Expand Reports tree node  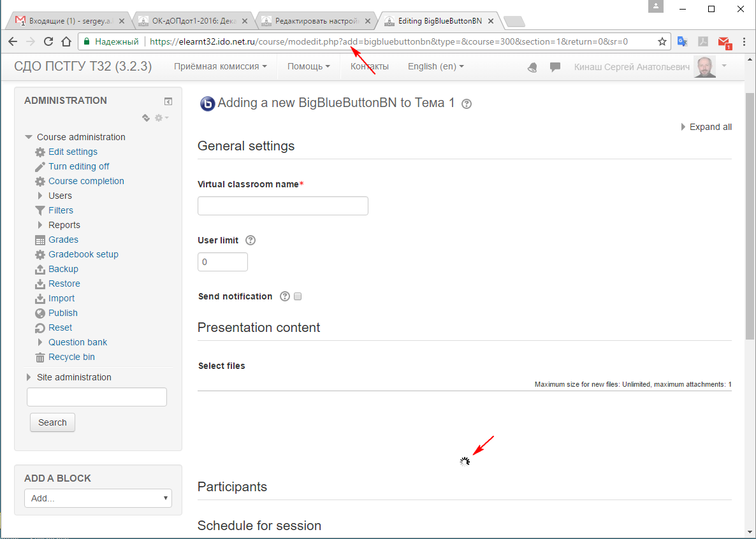pos(40,225)
